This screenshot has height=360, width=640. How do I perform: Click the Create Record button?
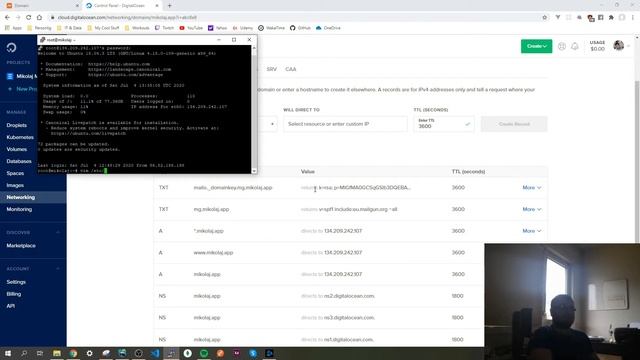[514, 124]
